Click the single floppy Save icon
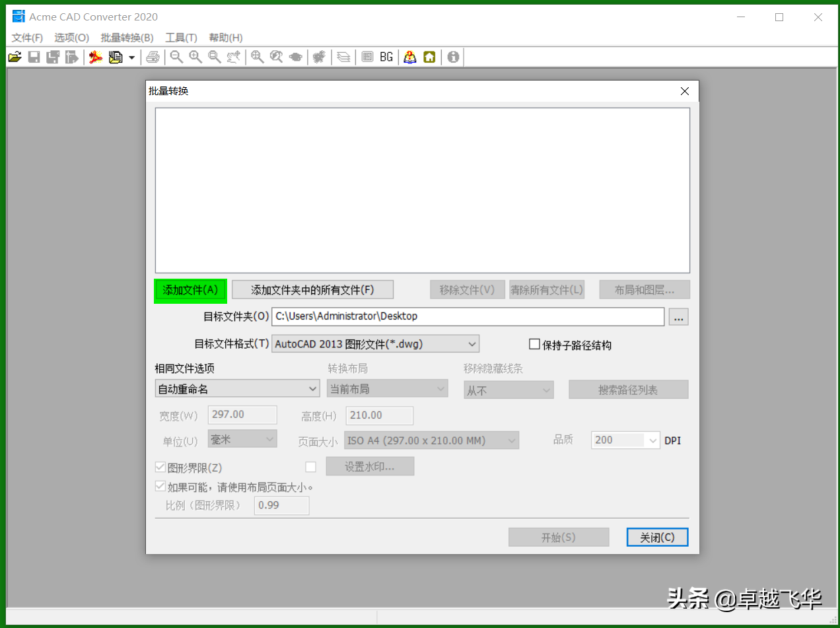Viewport: 840px width, 628px height. click(x=34, y=57)
